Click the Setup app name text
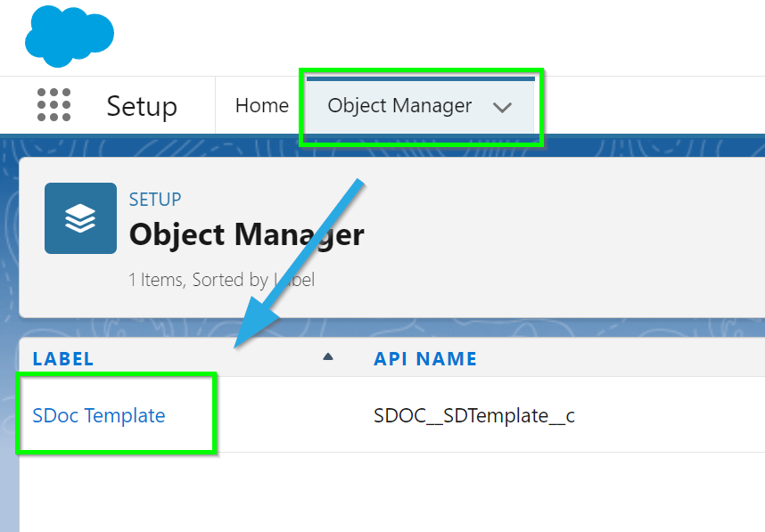Screen dimensions: 765x532 pyautogui.click(x=142, y=106)
